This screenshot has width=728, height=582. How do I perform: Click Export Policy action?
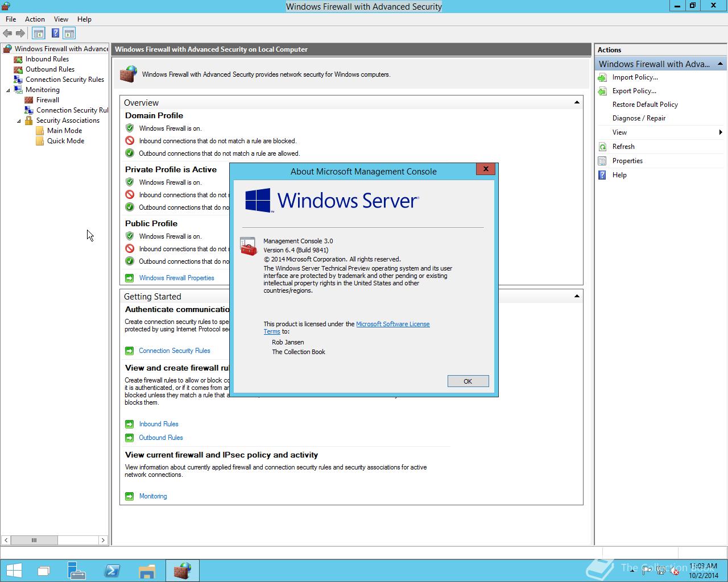click(634, 91)
